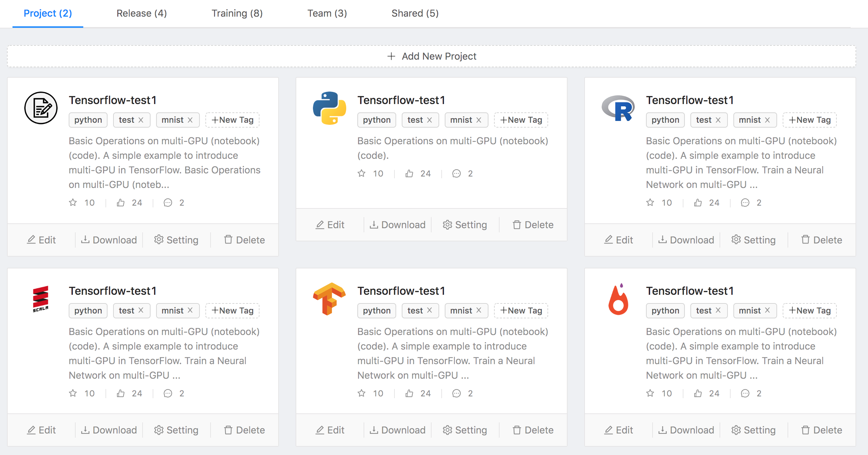Click the Python logo project icon
868x455 pixels.
329,108
